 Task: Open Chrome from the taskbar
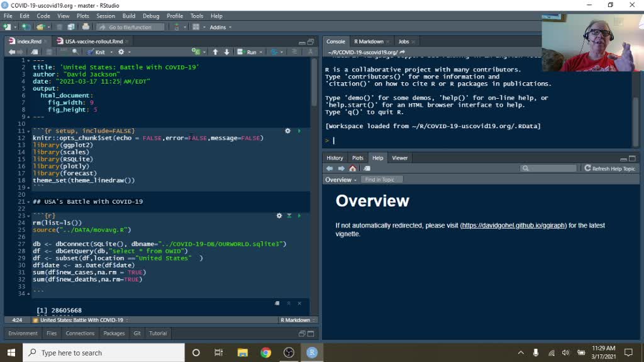point(266,353)
